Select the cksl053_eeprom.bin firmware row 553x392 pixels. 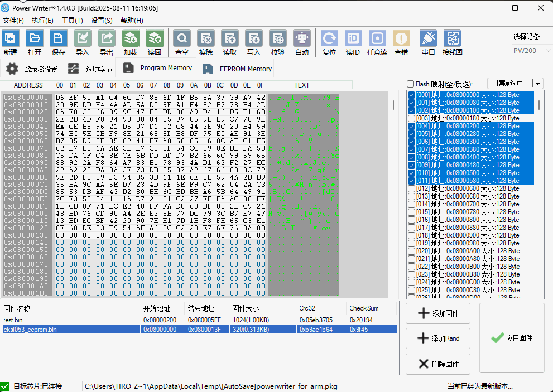click(x=200, y=329)
